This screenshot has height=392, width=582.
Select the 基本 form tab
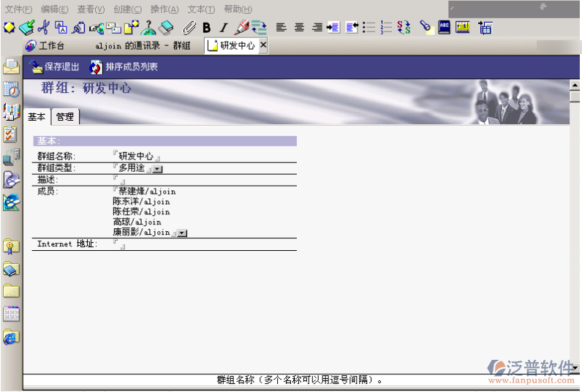37,117
